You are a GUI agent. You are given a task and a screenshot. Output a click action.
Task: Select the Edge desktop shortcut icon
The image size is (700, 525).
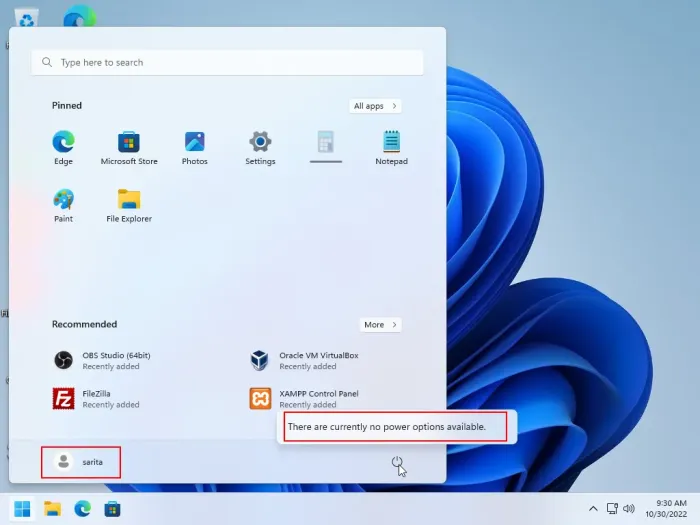(x=79, y=17)
